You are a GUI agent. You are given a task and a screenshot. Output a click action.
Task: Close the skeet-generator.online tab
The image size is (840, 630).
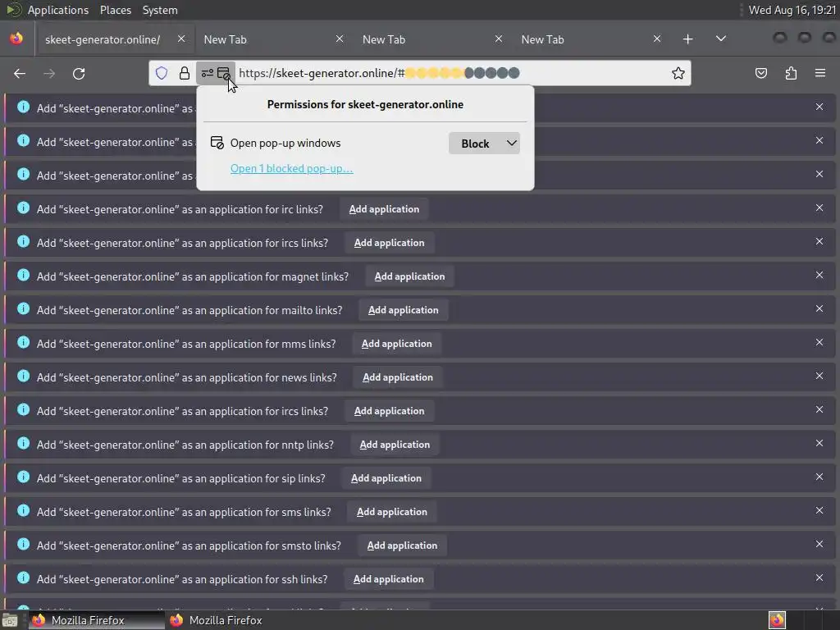[181, 39]
